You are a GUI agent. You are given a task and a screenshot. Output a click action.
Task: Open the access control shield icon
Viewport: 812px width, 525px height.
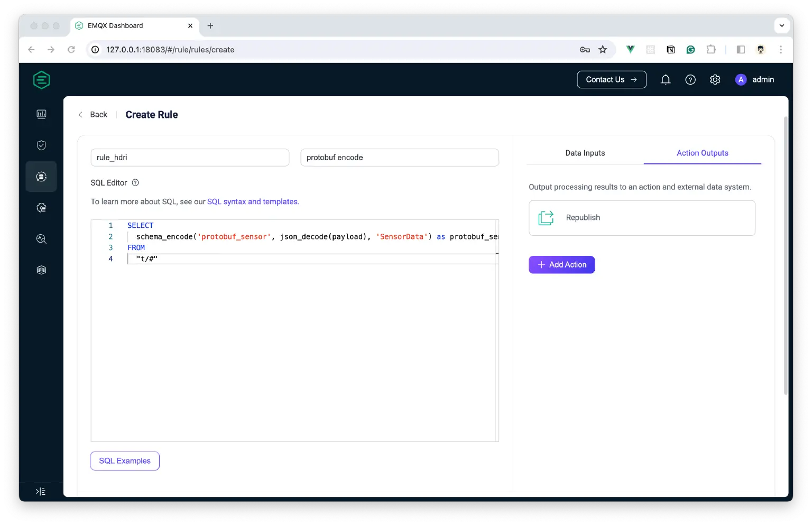(x=41, y=145)
